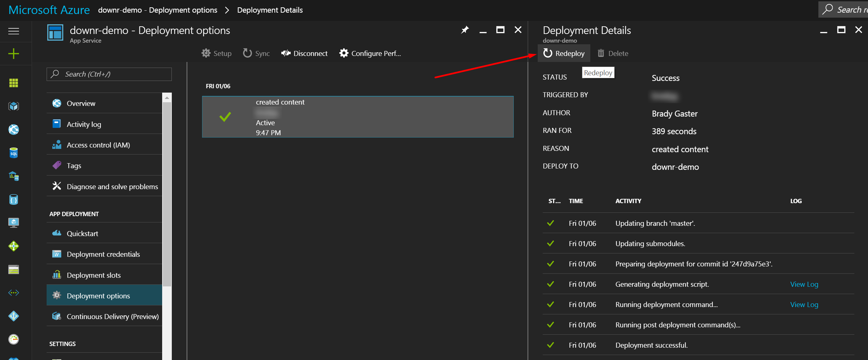Viewport: 868px width, 360px height.
Task: Open Deployment slots
Action: 104,275
